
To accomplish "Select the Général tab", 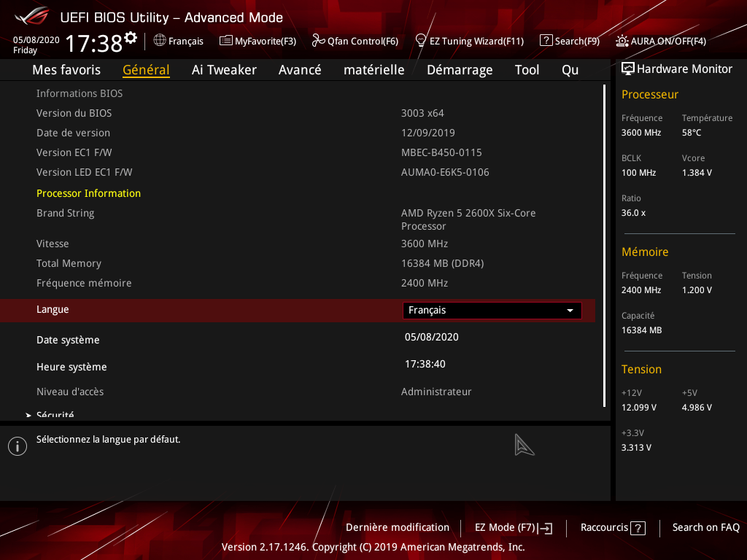I will coord(146,70).
